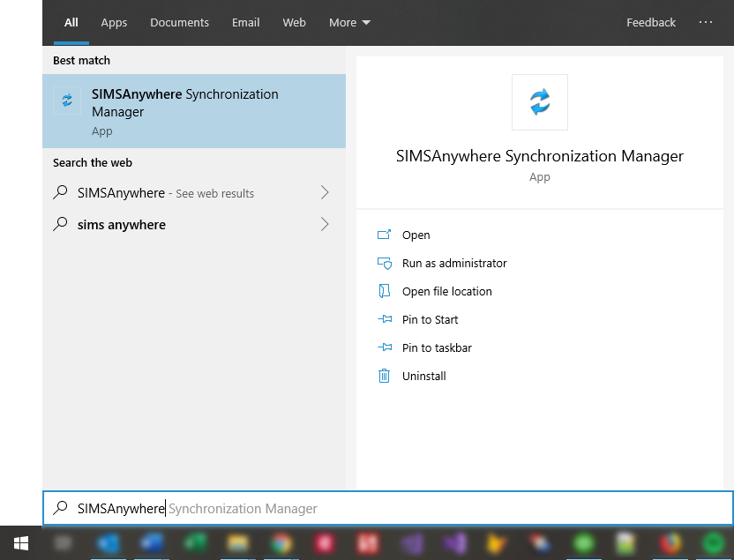This screenshot has height=560, width=734.
Task: Expand the SIMSAnywhere web result chevron
Action: [x=325, y=192]
